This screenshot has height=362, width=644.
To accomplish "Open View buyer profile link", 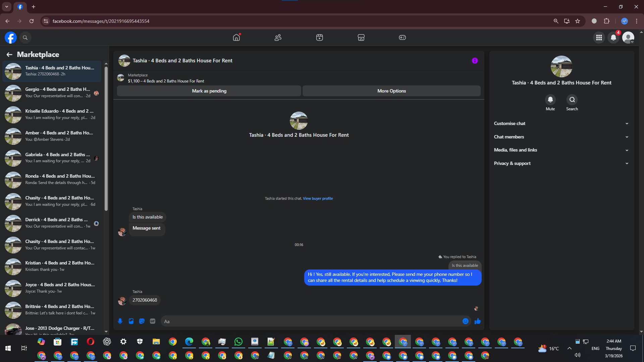I will (318, 198).
